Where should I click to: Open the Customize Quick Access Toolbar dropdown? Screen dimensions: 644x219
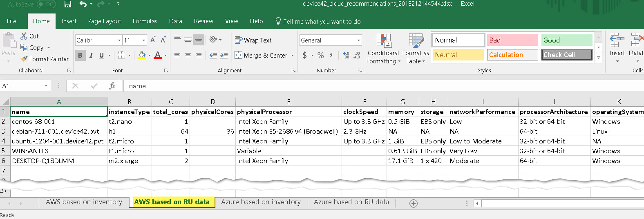coord(118,4)
